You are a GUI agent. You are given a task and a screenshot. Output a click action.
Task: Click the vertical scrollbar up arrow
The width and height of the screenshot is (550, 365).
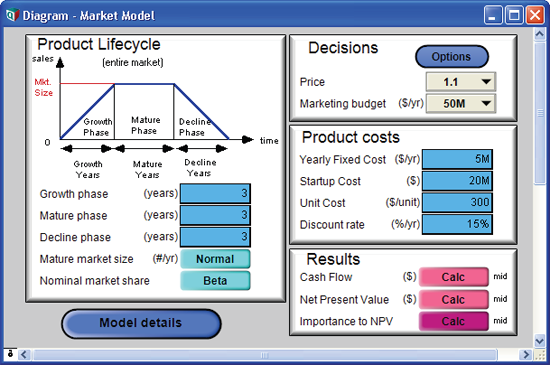tap(539, 34)
